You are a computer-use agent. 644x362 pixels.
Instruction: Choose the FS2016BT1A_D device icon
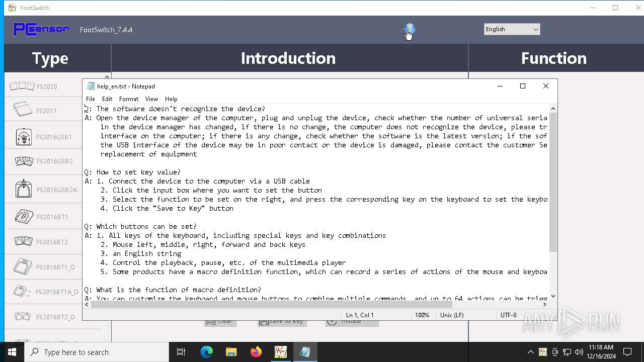tap(23, 292)
